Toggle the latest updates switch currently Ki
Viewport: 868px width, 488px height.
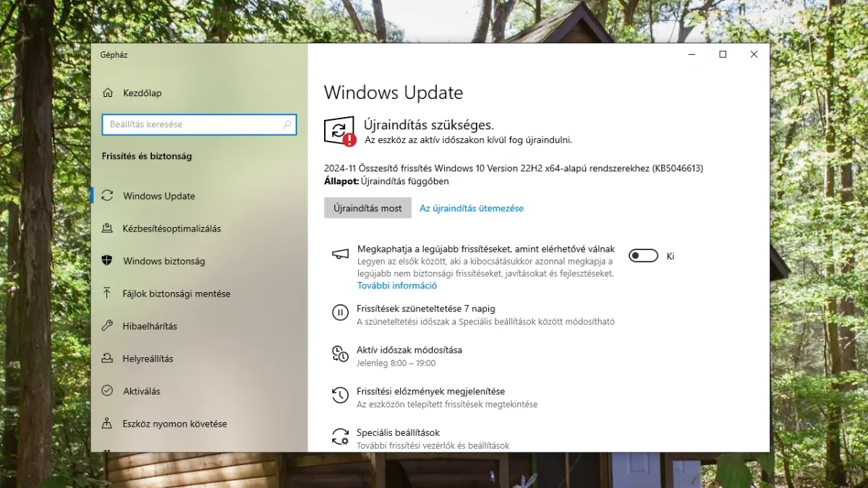tap(643, 256)
